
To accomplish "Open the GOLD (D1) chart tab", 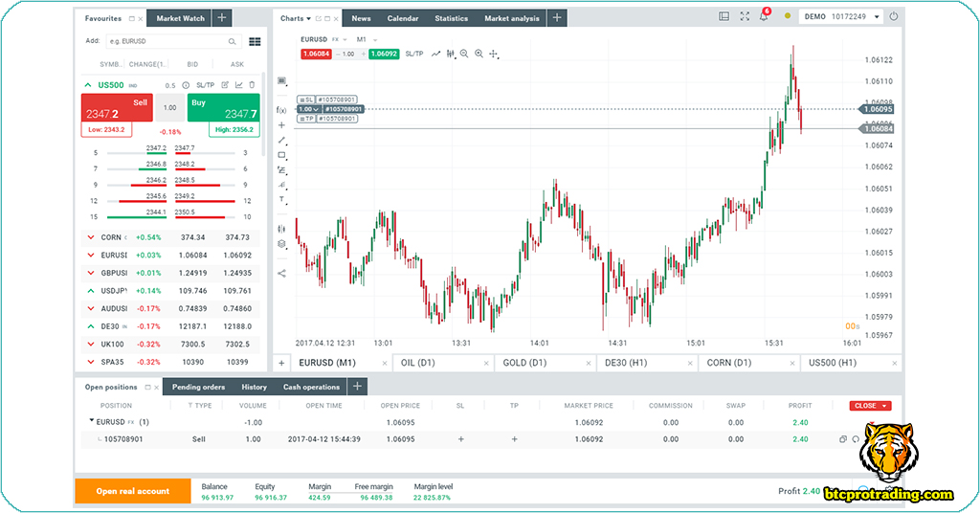I will tap(524, 363).
